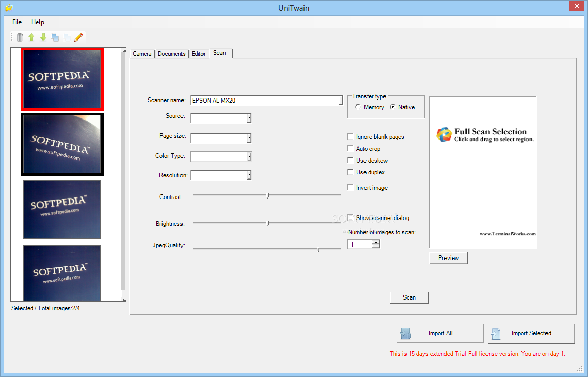Click the Scan button
Viewport: 588px width, 377px height.
click(x=409, y=297)
